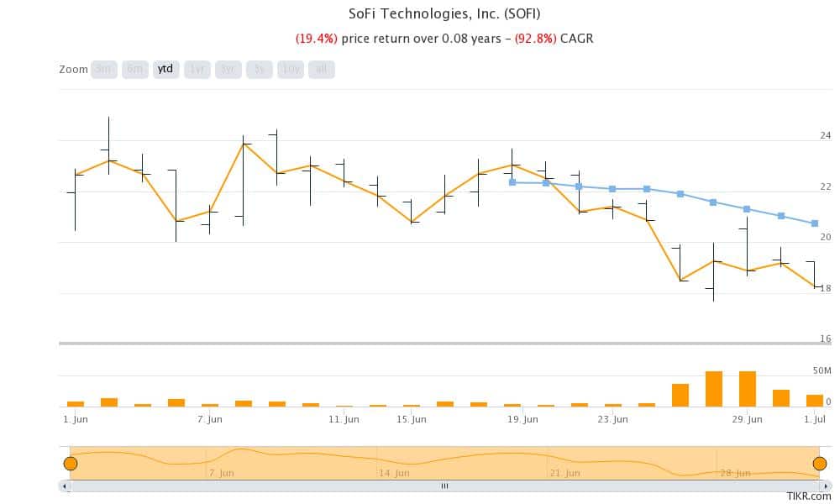Select the 5y zoom range

[x=260, y=69]
